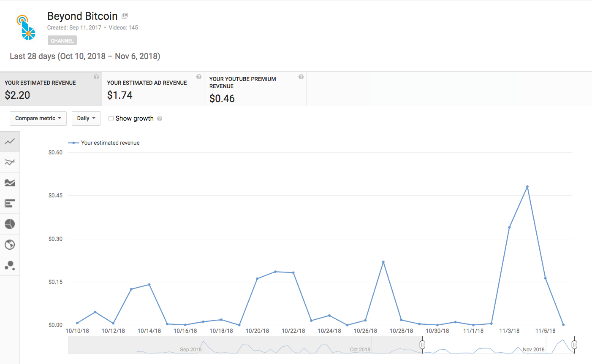Select Your Estimated Revenue tab
Screen dimensions: 592x364
51,89
